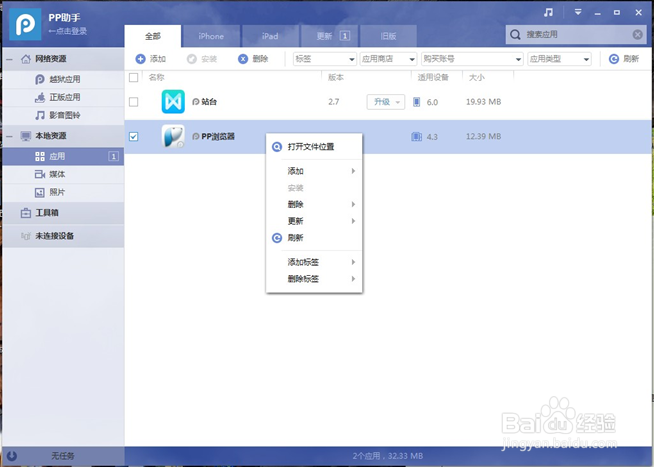Click the iPhone device icon for 站台
The width and height of the screenshot is (654, 467).
pos(416,102)
